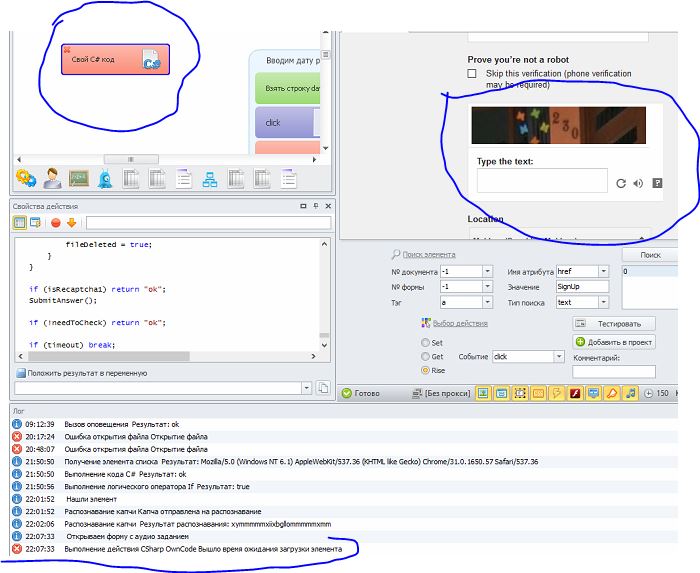Click the clock icon beside 150
Screen dimensions: 700x573
click(648, 393)
